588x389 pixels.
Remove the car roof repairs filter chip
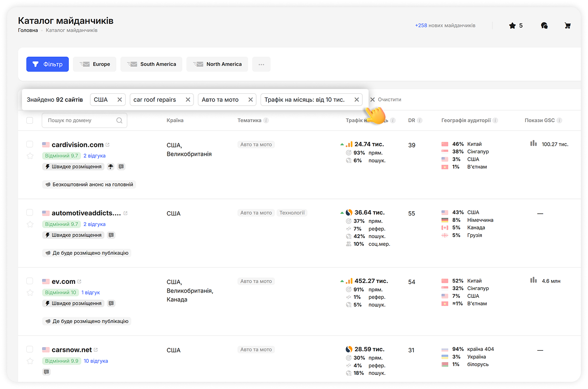188,100
